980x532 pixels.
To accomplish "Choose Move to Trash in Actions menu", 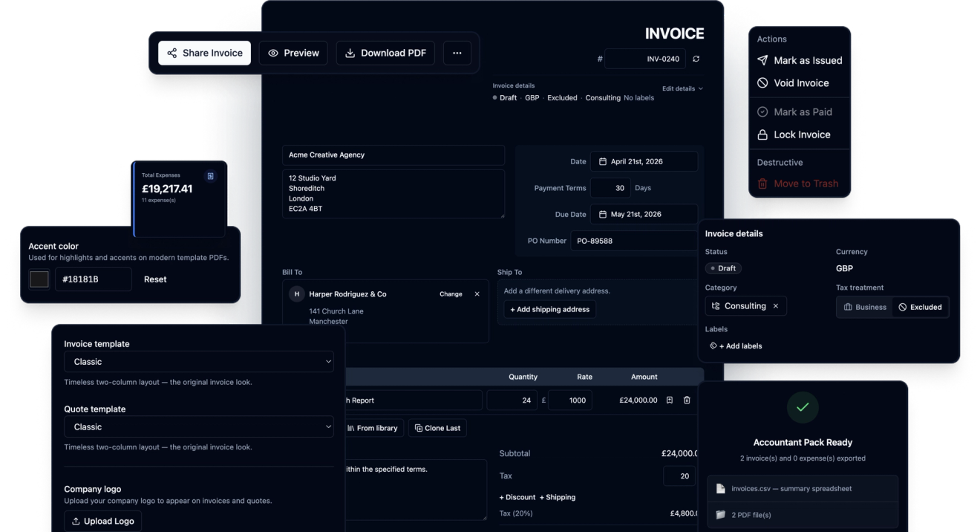I will pyautogui.click(x=800, y=184).
